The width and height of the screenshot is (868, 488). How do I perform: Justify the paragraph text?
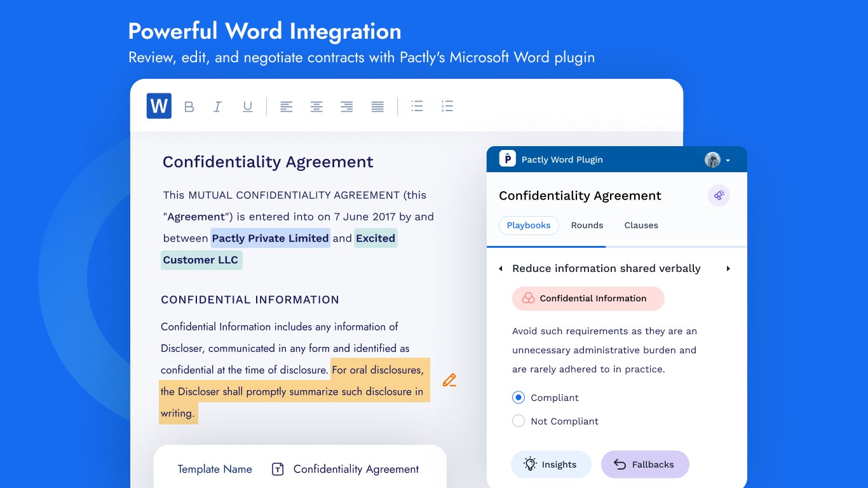[377, 107]
